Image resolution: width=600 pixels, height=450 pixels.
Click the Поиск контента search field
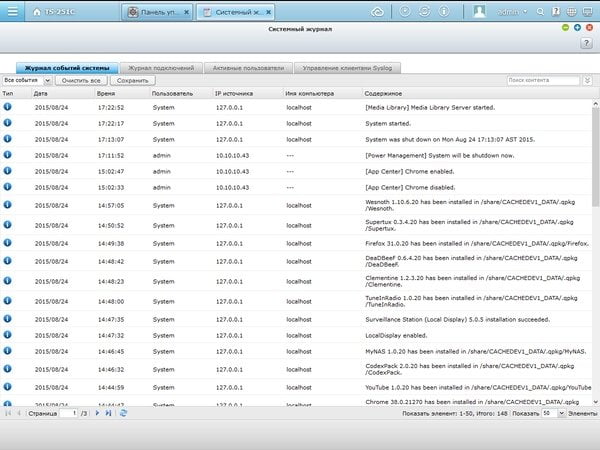[543, 80]
